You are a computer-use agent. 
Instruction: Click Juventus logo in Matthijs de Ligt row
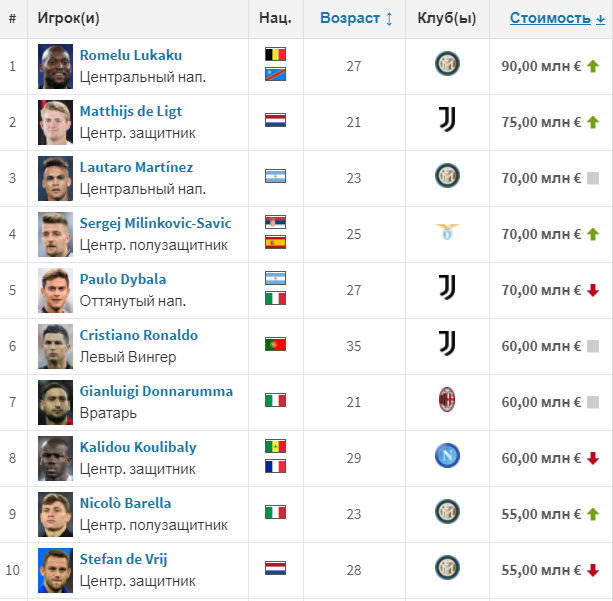[447, 121]
